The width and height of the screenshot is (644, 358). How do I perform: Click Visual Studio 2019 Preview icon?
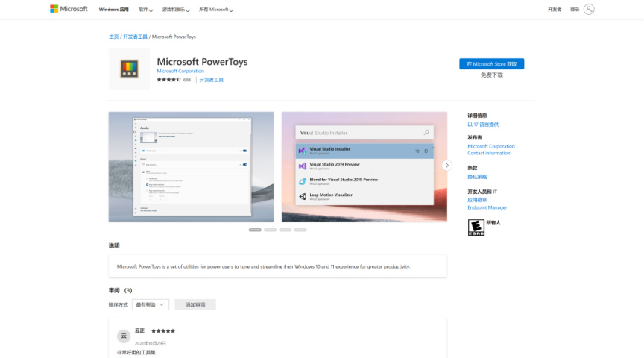(x=303, y=166)
